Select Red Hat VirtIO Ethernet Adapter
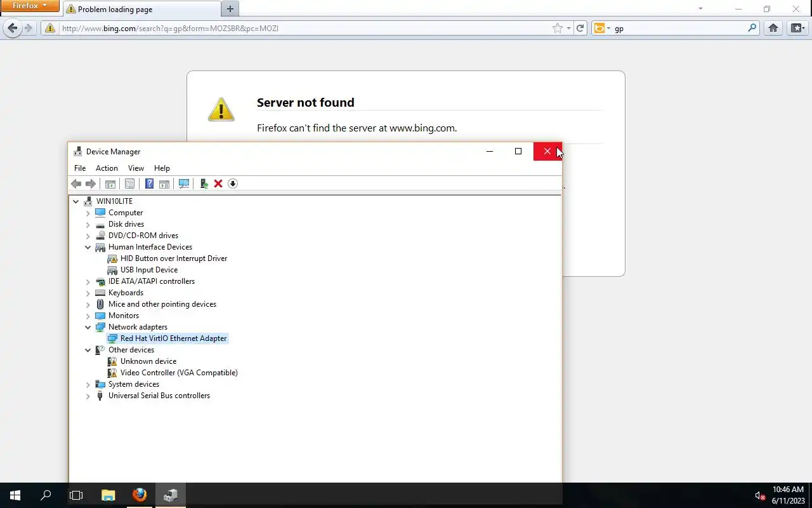 click(173, 338)
